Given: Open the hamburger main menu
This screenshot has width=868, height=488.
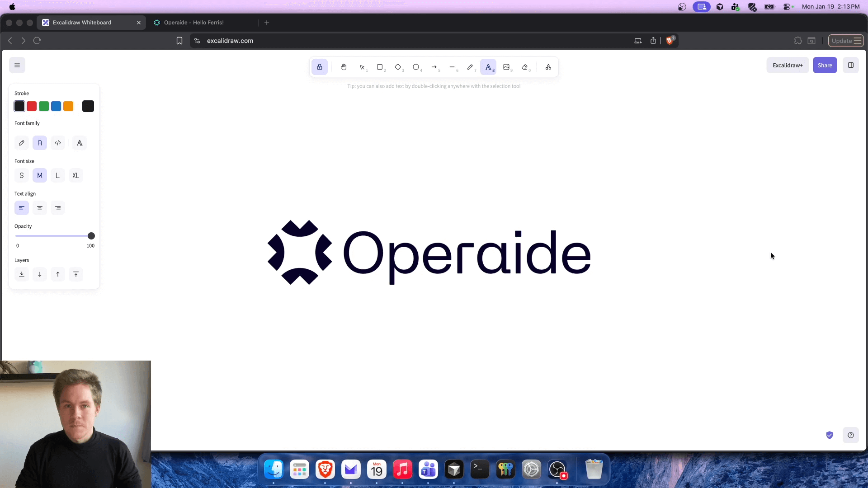Looking at the screenshot, I should (17, 65).
